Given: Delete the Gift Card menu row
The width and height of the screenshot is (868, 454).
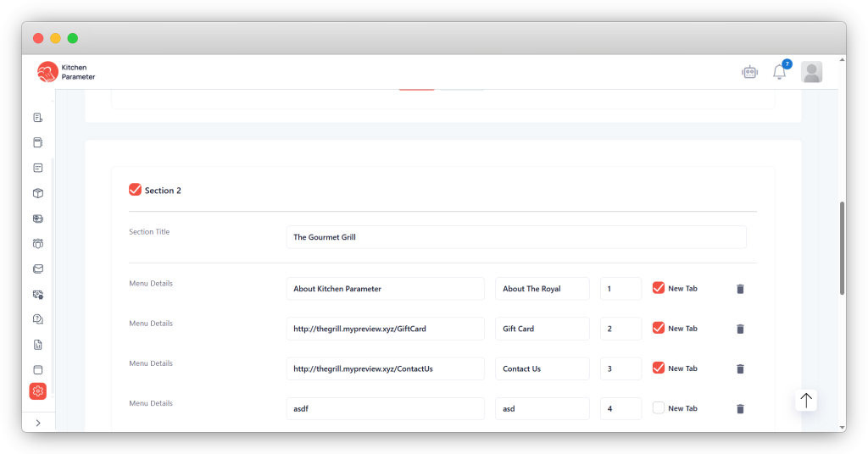Looking at the screenshot, I should (x=740, y=329).
